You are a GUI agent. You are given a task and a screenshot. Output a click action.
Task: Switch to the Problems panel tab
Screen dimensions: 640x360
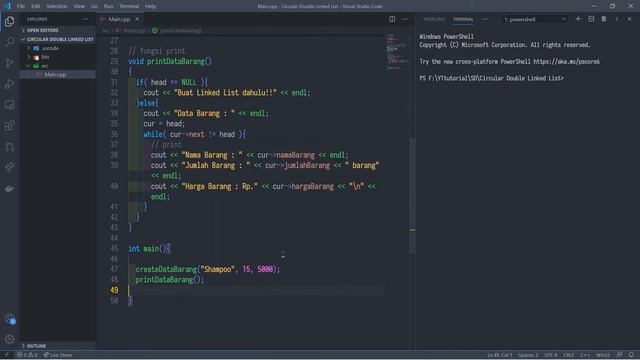coord(434,19)
